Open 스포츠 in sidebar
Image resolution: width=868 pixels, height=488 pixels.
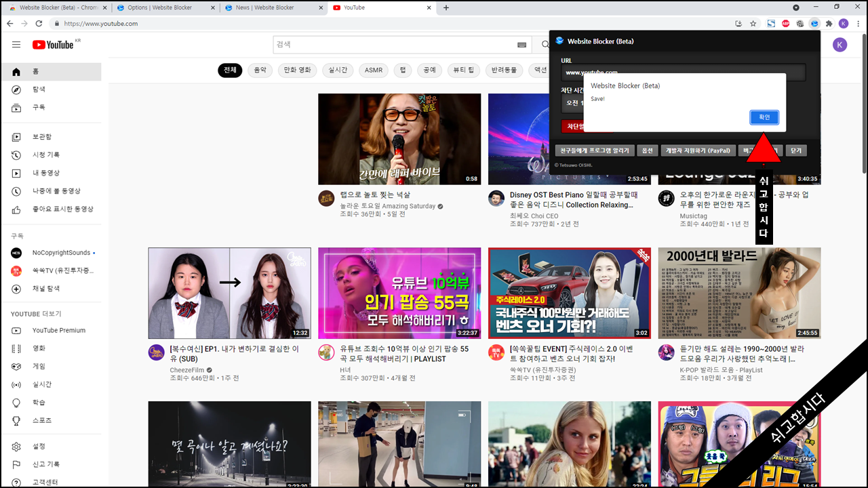(51, 420)
